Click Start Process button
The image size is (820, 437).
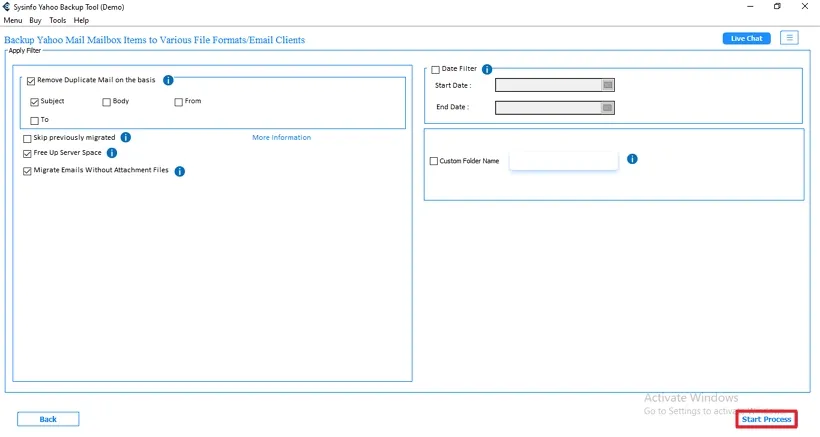pyautogui.click(x=767, y=419)
